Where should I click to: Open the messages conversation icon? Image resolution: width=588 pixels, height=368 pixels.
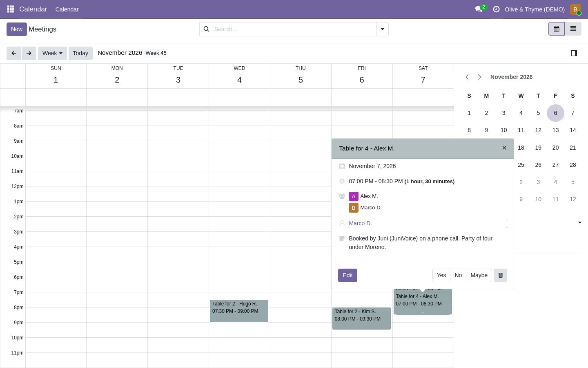[479, 9]
